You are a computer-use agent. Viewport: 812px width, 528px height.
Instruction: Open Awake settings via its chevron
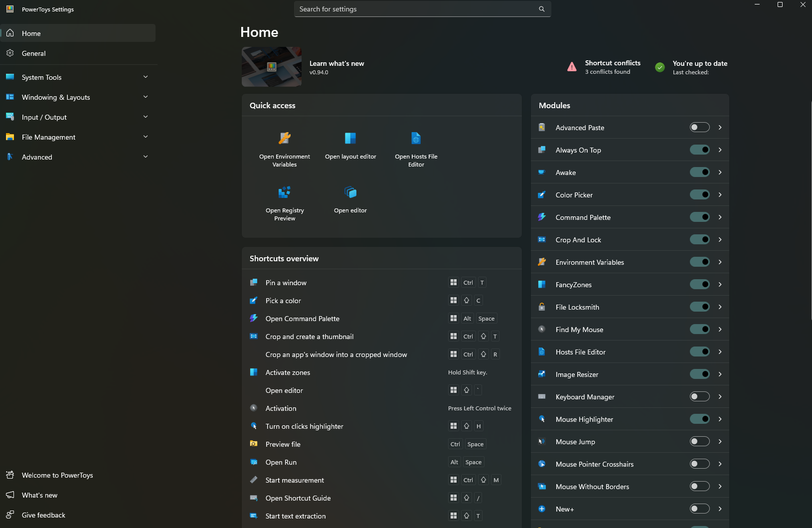(720, 172)
